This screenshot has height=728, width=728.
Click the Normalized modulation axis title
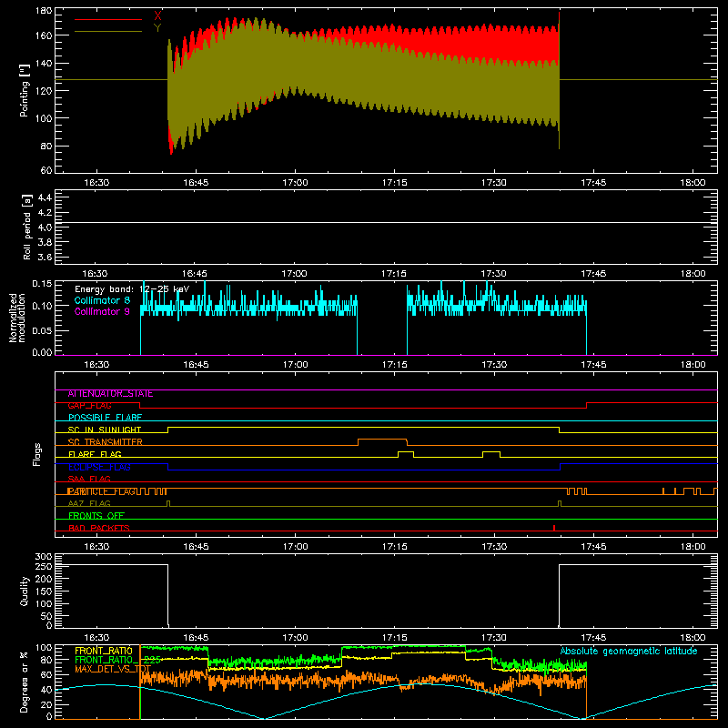tap(16, 318)
